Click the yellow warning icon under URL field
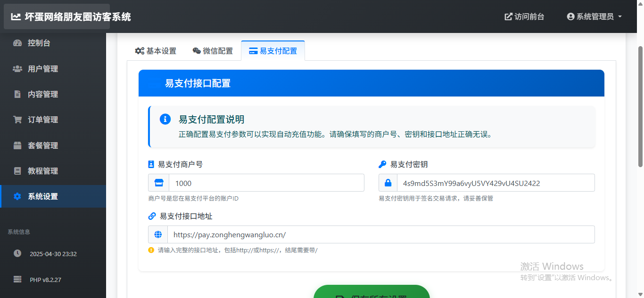The width and height of the screenshot is (644, 298). pyautogui.click(x=151, y=250)
